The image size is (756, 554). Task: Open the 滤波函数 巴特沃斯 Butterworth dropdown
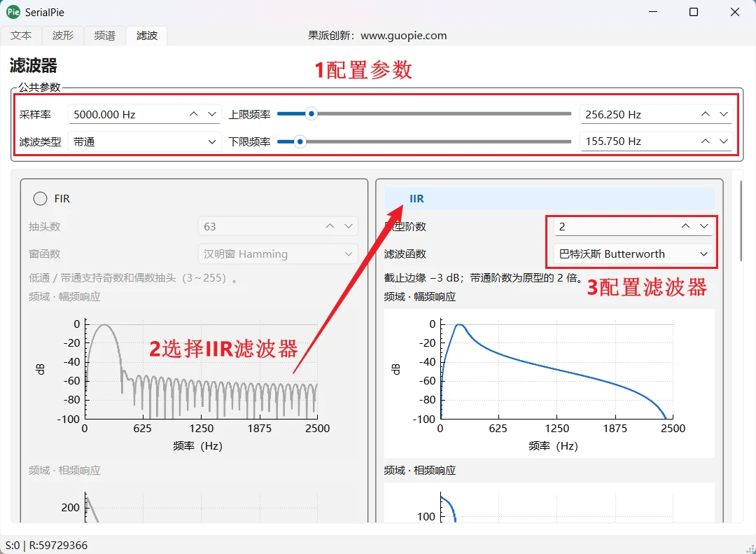[633, 254]
